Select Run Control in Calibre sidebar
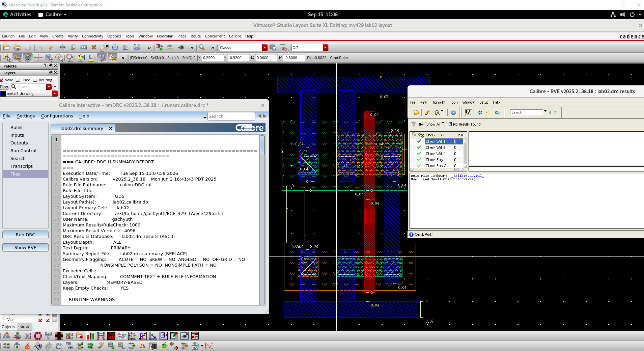Screen dimensions: 644x351 (x=23, y=151)
